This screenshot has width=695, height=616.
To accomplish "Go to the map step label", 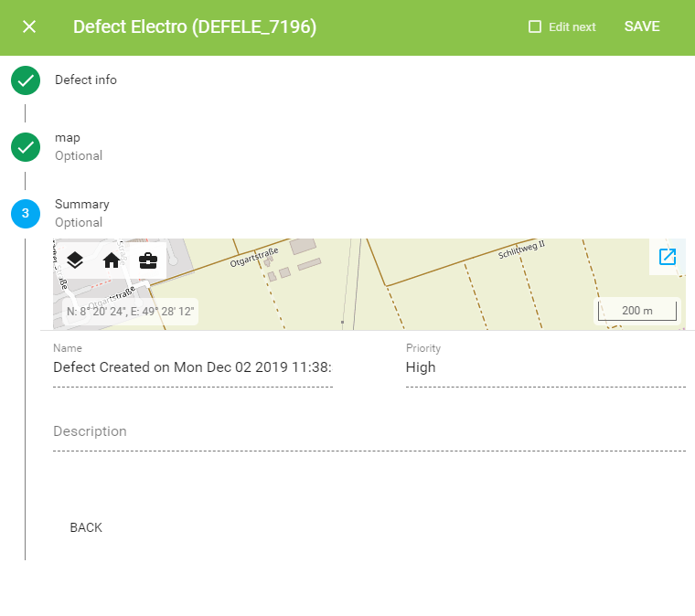I will click(x=68, y=138).
